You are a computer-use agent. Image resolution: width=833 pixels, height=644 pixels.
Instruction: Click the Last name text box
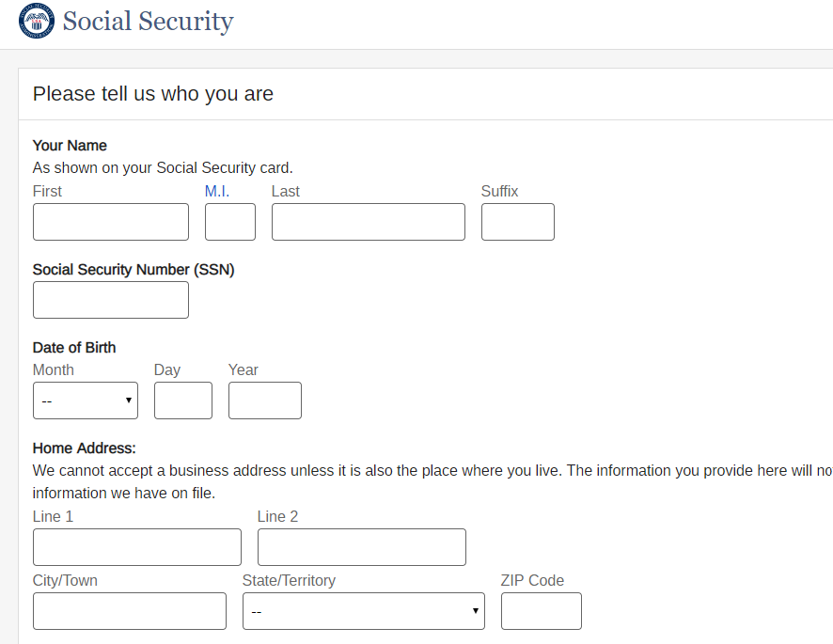point(369,222)
